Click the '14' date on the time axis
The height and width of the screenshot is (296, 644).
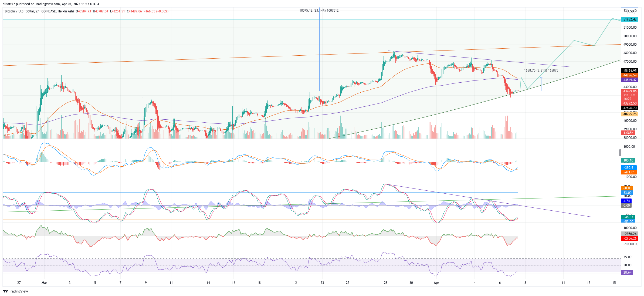coord(208,283)
